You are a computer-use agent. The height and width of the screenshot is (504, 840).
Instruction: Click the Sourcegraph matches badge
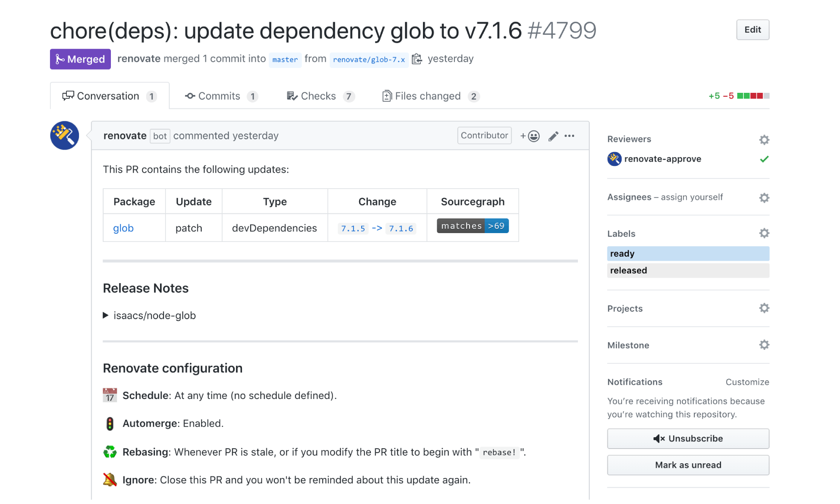[x=472, y=226]
